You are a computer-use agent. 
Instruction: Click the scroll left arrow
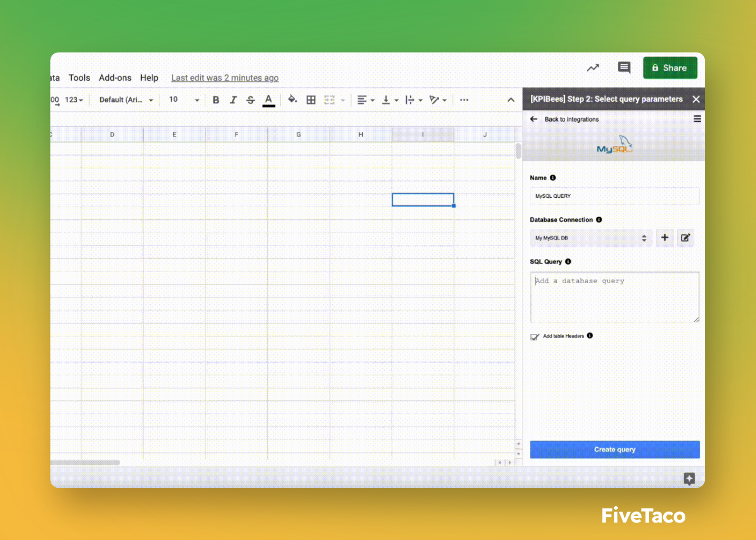pos(500,462)
